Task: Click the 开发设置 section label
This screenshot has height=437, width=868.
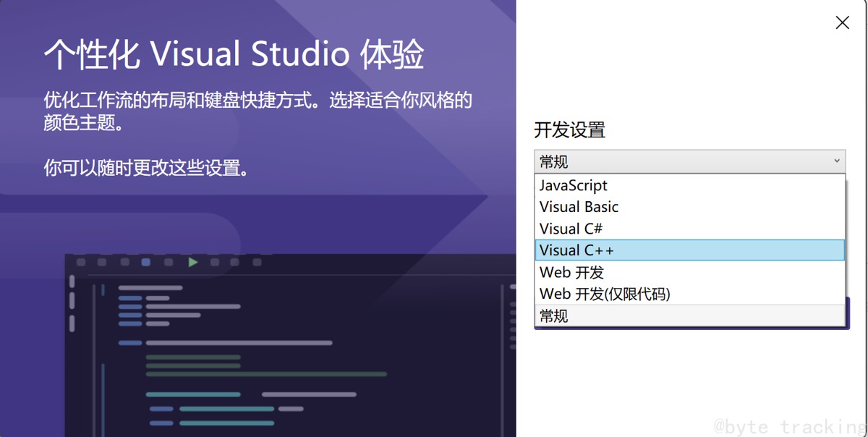Action: click(568, 130)
